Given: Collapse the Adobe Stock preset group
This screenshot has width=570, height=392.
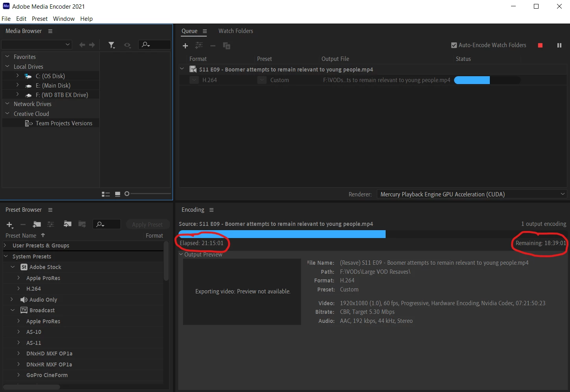Looking at the screenshot, I should click(x=13, y=267).
